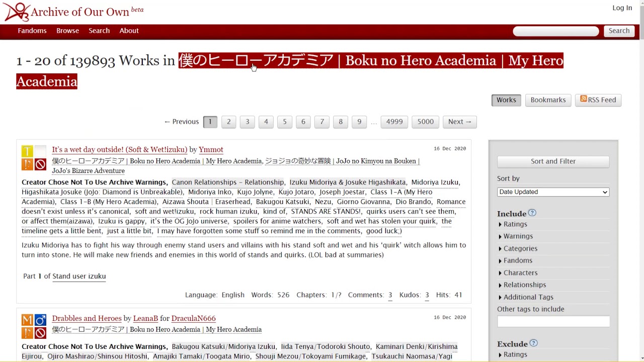Click the orange warnings icon on Drabbles and Heroes
644x362 pixels.
click(27, 333)
